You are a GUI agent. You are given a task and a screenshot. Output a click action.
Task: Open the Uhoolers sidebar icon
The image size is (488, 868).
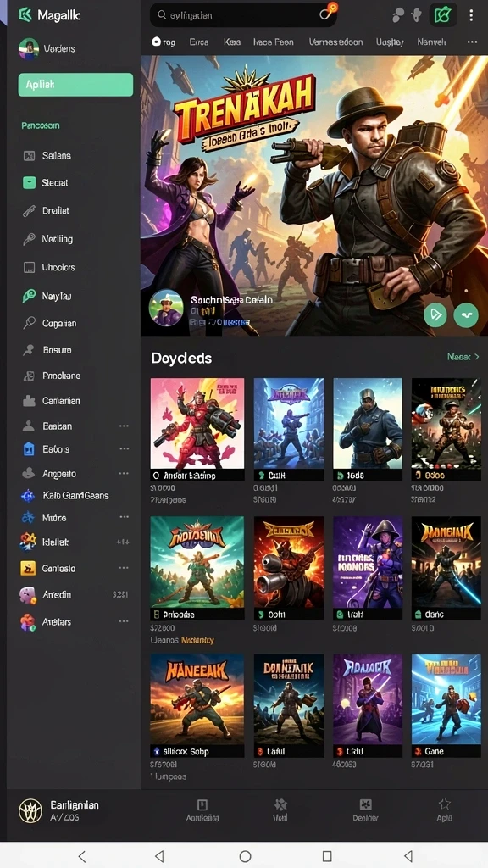pyautogui.click(x=30, y=267)
